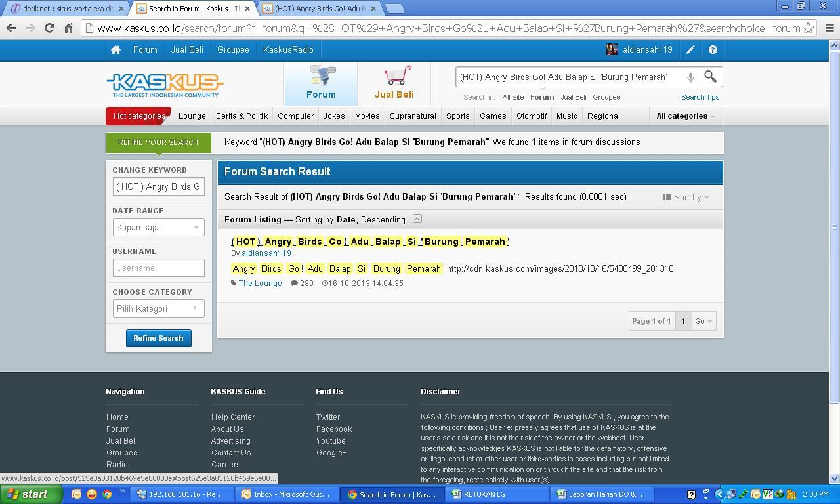
Task: Open the Berita & Politik category
Action: (x=241, y=116)
